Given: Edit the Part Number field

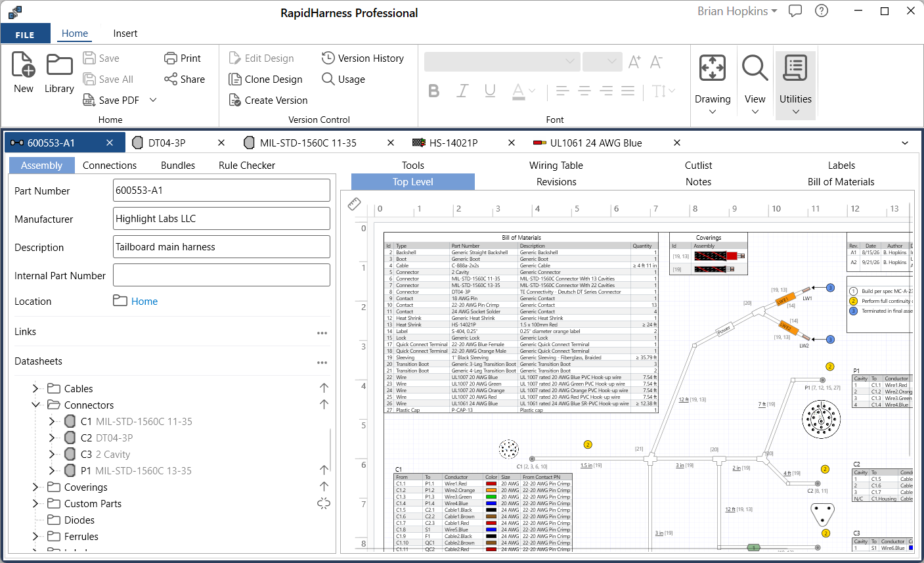Looking at the screenshot, I should tap(221, 191).
